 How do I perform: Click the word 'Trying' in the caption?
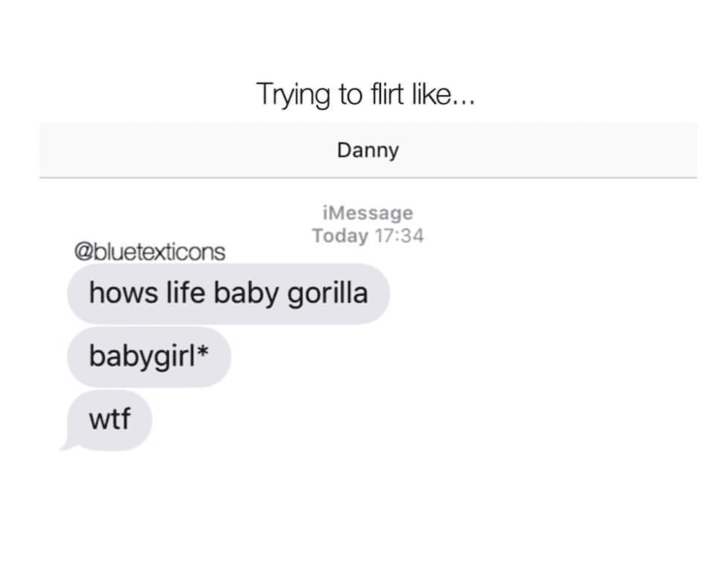[293, 95]
